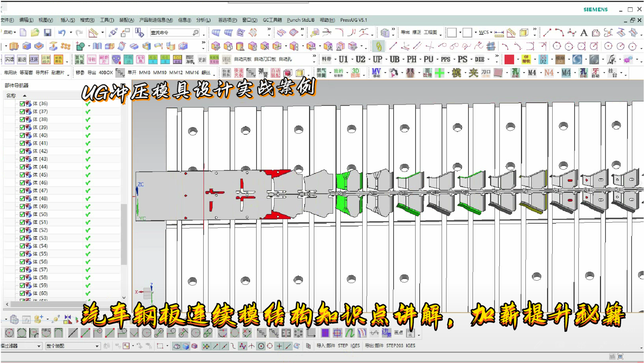Viewport: 644px width, 363px height.
Task: Click the STEP203 export button
Action: pos(394,345)
